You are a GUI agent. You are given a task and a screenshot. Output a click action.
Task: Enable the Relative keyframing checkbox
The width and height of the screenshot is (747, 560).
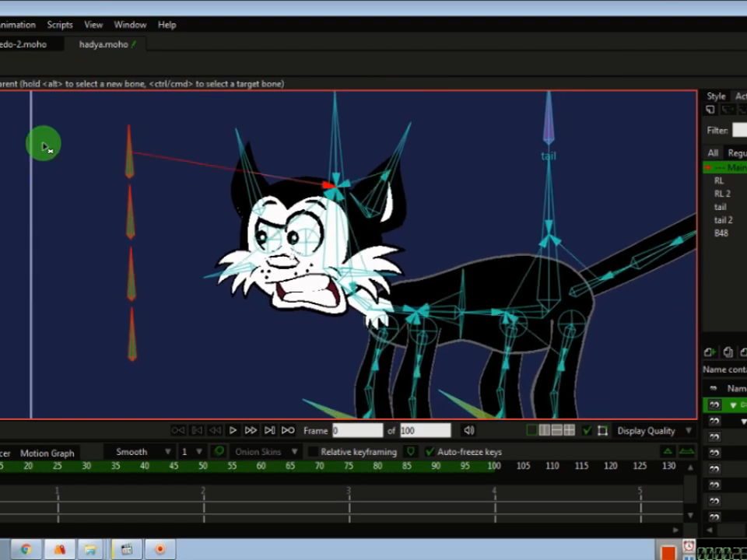tap(313, 451)
